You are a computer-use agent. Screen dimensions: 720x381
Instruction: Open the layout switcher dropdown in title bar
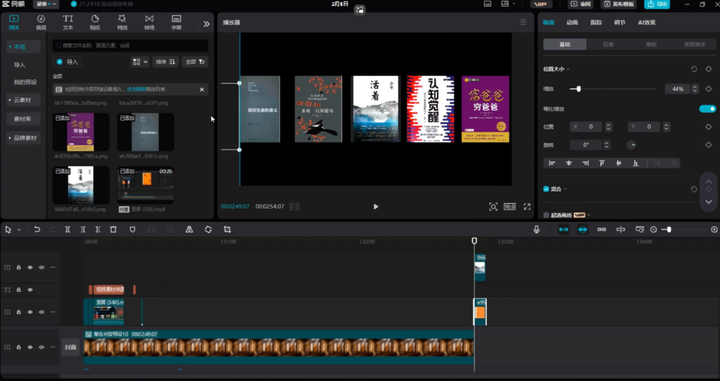pos(508,4)
